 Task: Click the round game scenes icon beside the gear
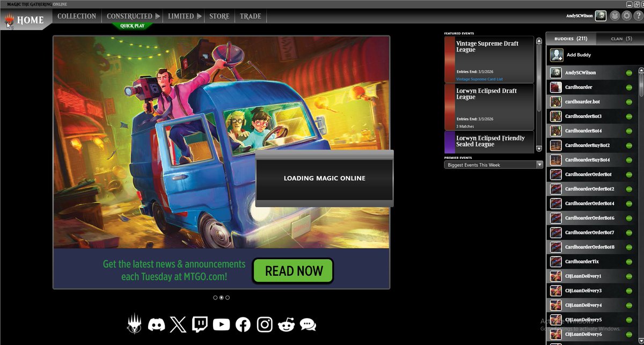tap(614, 16)
